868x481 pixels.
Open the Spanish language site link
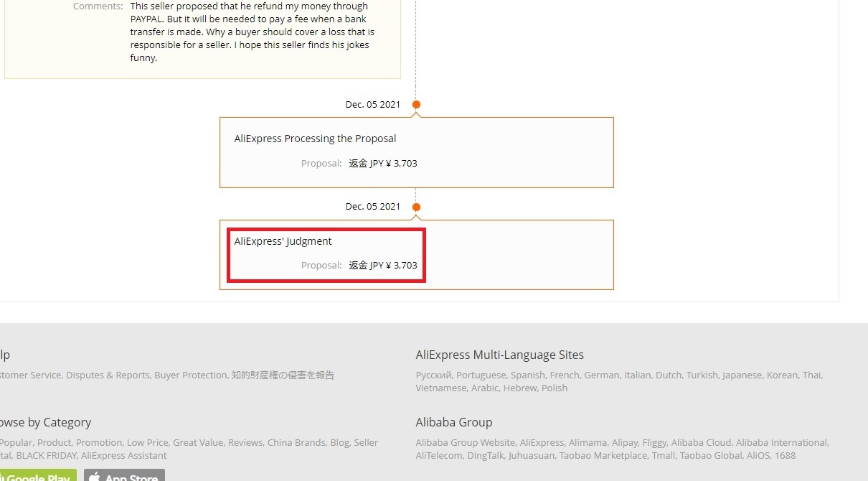point(527,375)
